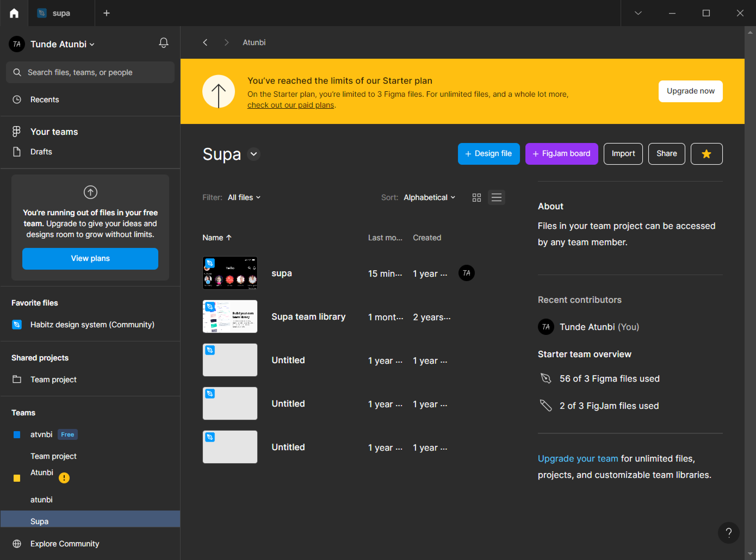Screen dimensions: 756x560
Task: Click the Explore Community globe icon
Action: pos(17,543)
